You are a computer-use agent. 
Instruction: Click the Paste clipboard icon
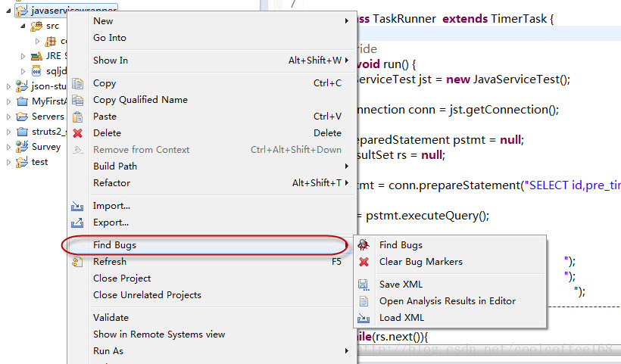pyautogui.click(x=77, y=117)
